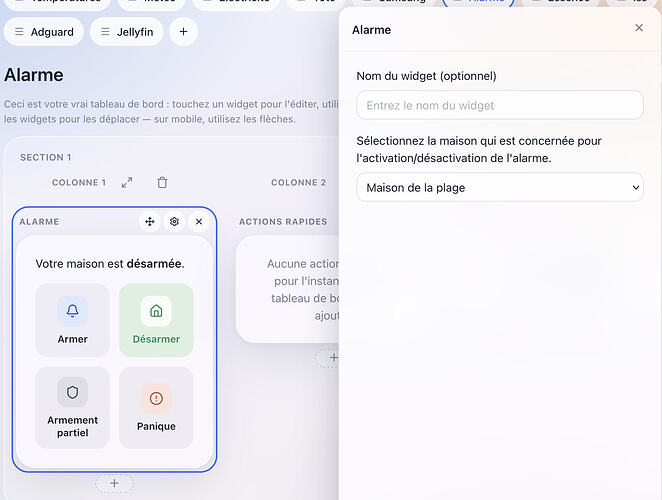662x500 pixels.
Task: Click the Adguard tab's hamburger handle
Action: click(19, 32)
